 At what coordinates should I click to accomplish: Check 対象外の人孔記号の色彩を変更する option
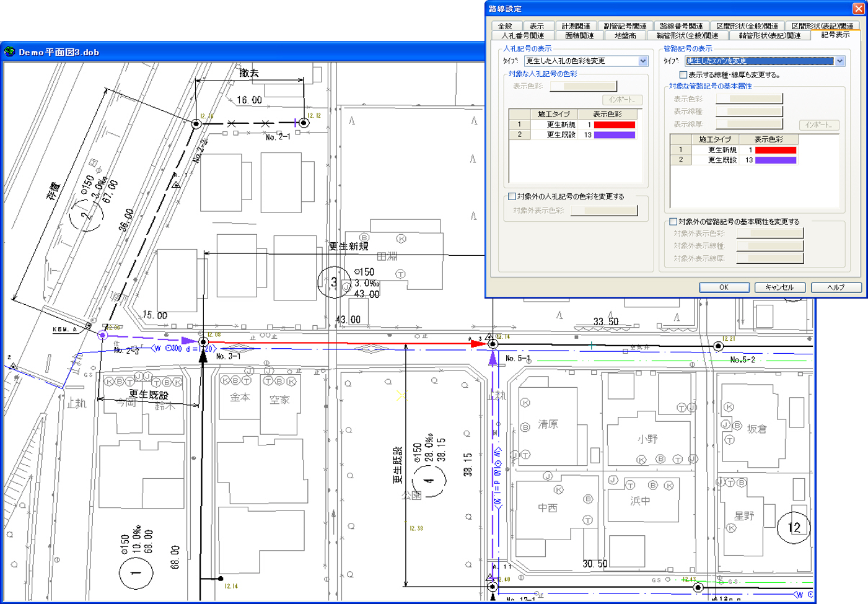pyautogui.click(x=512, y=196)
